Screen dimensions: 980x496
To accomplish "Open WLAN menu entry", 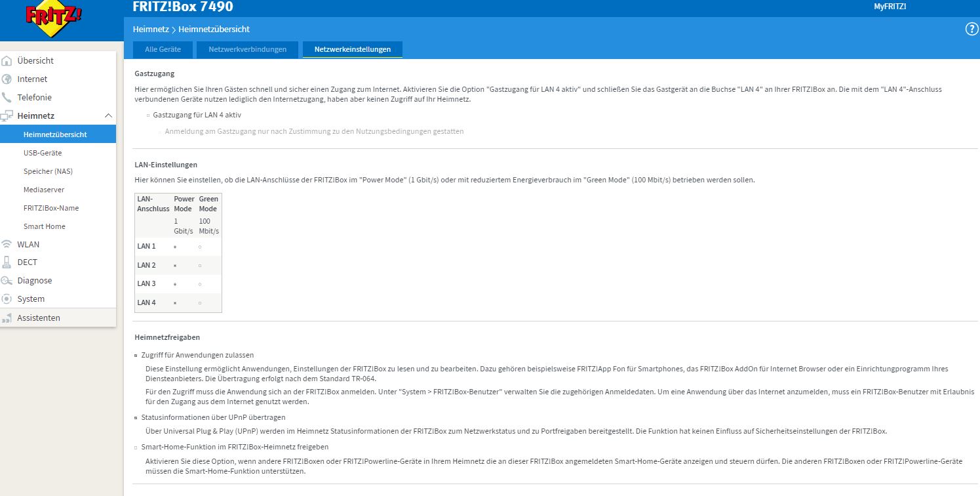I will click(28, 244).
